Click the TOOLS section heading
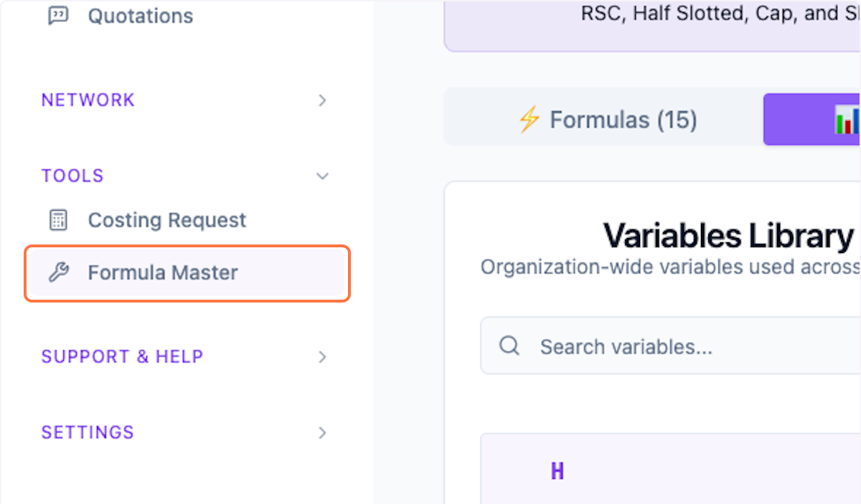Viewport: 861px width, 504px height. click(72, 176)
